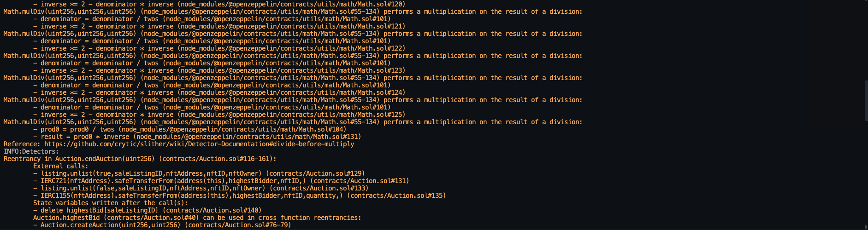Click the contracts/Auction.sol#133 reference
The width and height of the screenshot is (868, 230).
pos(319,188)
